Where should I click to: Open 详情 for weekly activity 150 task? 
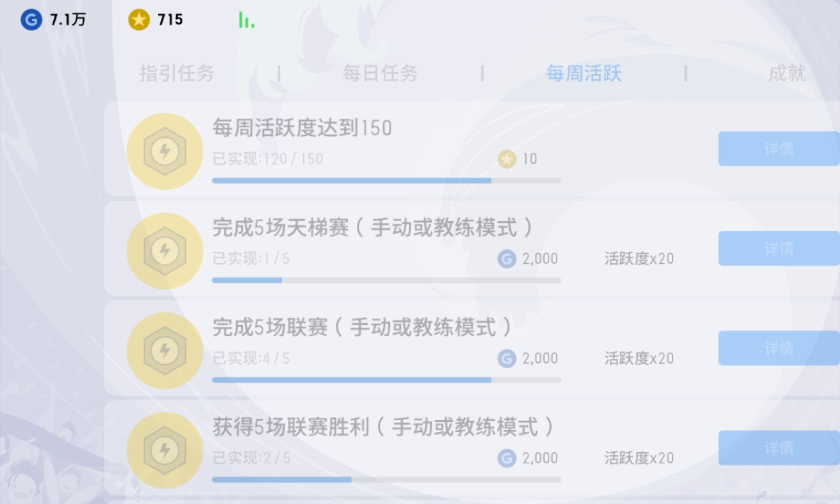tap(779, 149)
